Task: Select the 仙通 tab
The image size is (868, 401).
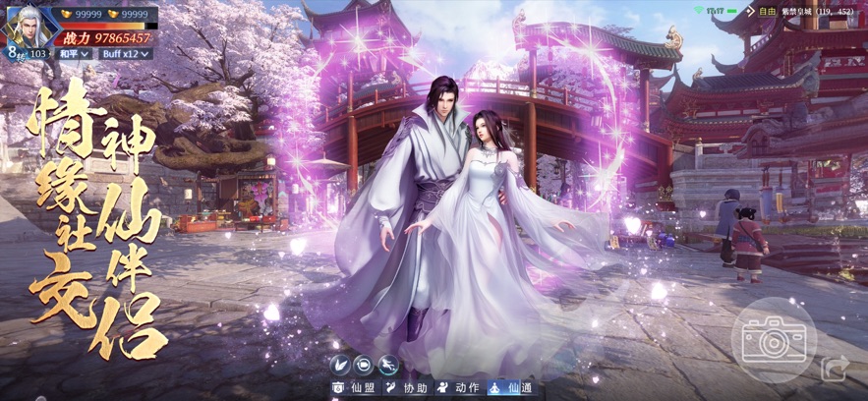Action: click(512, 387)
